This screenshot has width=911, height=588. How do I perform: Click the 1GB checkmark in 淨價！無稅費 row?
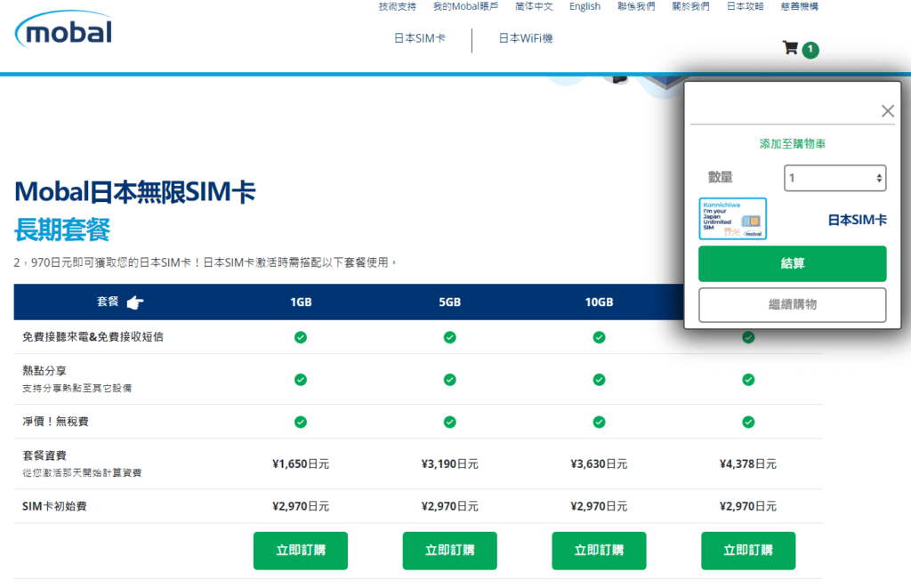click(301, 423)
